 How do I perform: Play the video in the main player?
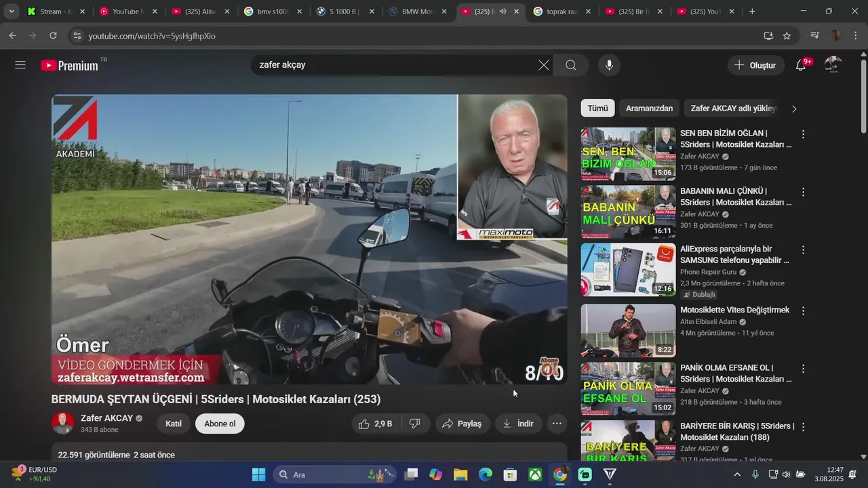pos(309,239)
